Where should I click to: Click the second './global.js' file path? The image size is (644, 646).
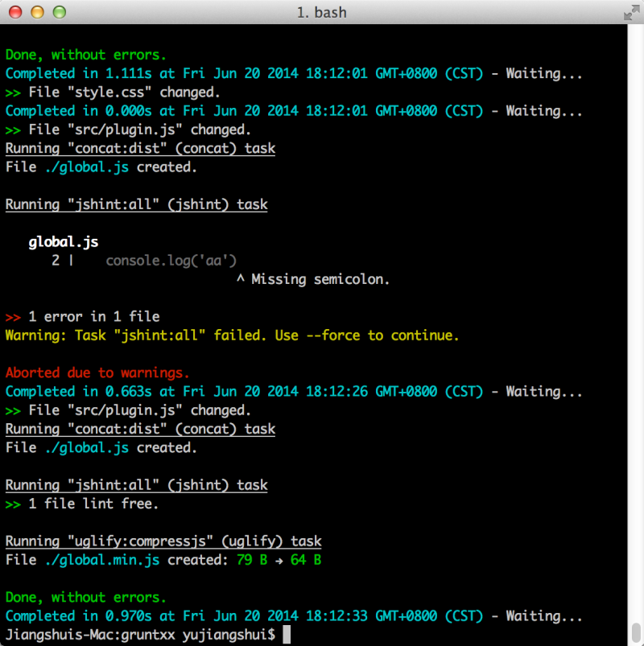tap(87, 448)
